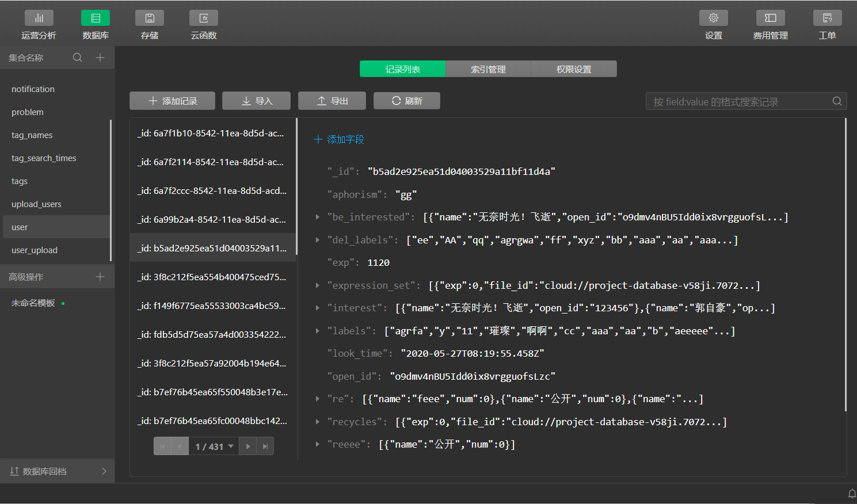Click the record list scrollbar

coord(297,186)
